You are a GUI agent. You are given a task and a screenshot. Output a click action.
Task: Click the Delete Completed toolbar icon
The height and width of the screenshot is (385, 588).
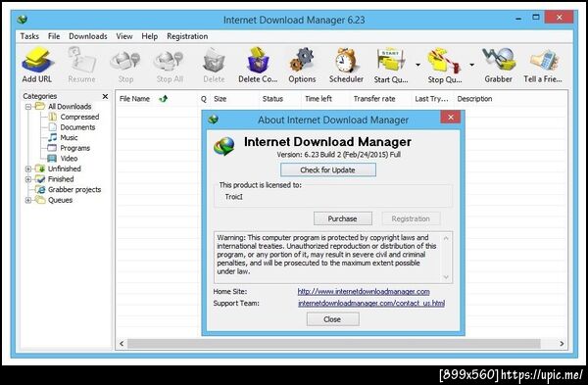click(258, 60)
